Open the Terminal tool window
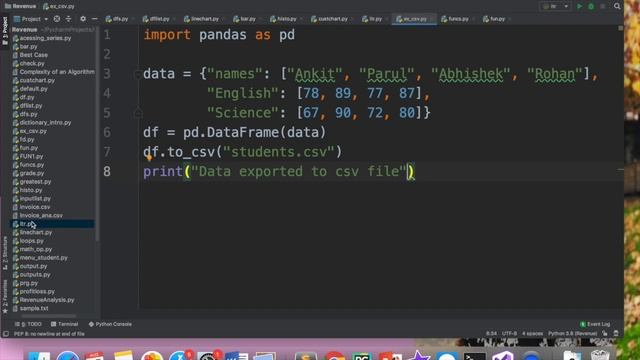Viewport: 640px width, 360px height. (64, 324)
